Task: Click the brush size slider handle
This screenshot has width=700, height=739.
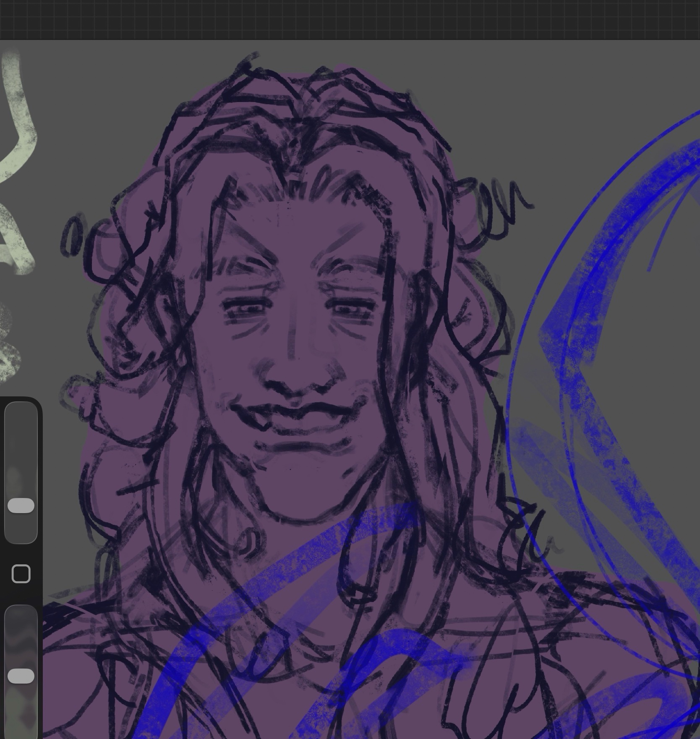Action: tap(21, 506)
